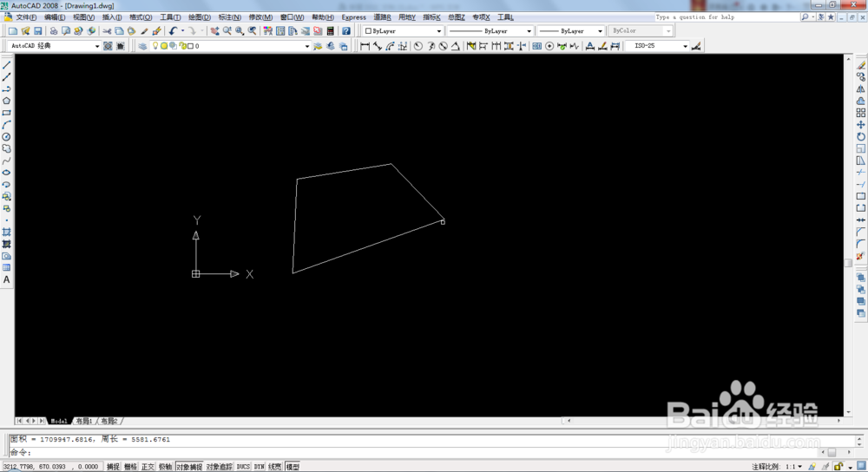Switch to the Model tab
The width and height of the screenshot is (868, 472).
click(59, 421)
